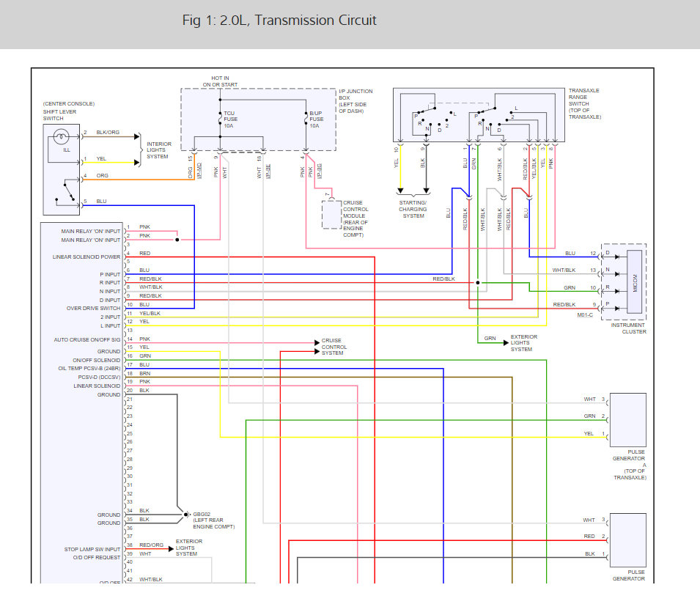Click the ground symbol beside GBG02

coord(187,515)
